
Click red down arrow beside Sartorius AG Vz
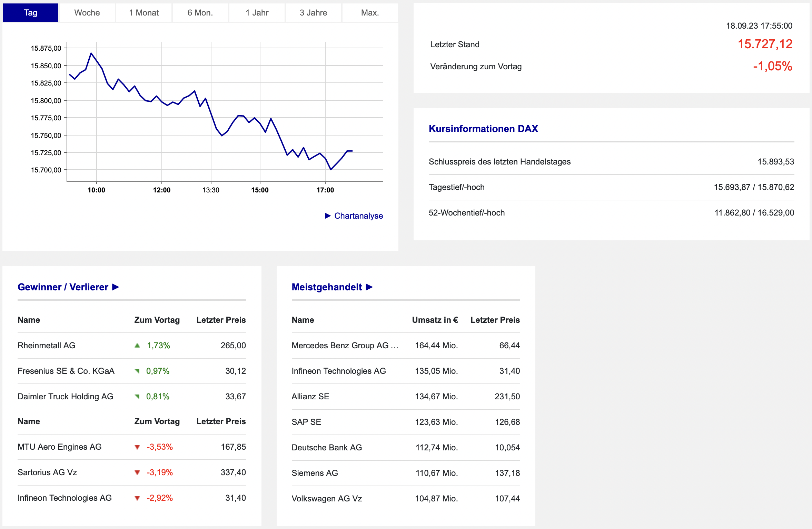point(137,473)
